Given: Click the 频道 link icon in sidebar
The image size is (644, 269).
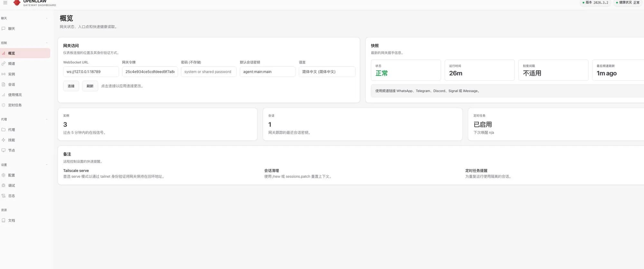Looking at the screenshot, I should pos(4,64).
